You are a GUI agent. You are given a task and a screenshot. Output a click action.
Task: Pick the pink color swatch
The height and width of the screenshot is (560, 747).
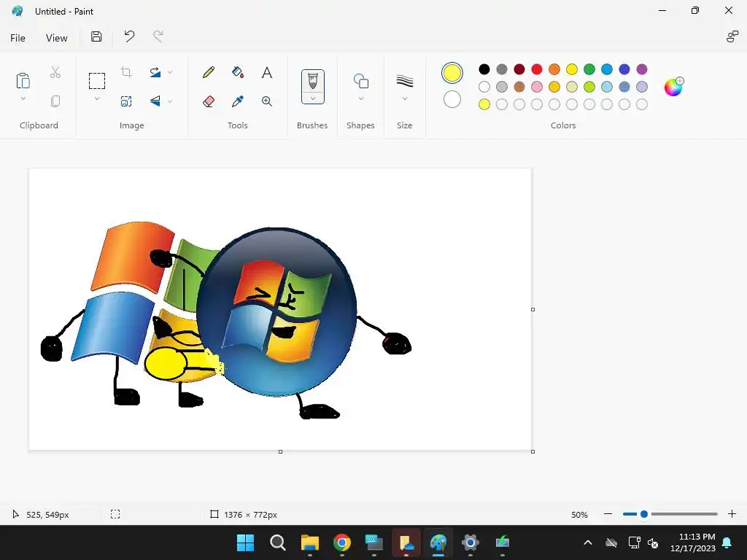pos(537,87)
